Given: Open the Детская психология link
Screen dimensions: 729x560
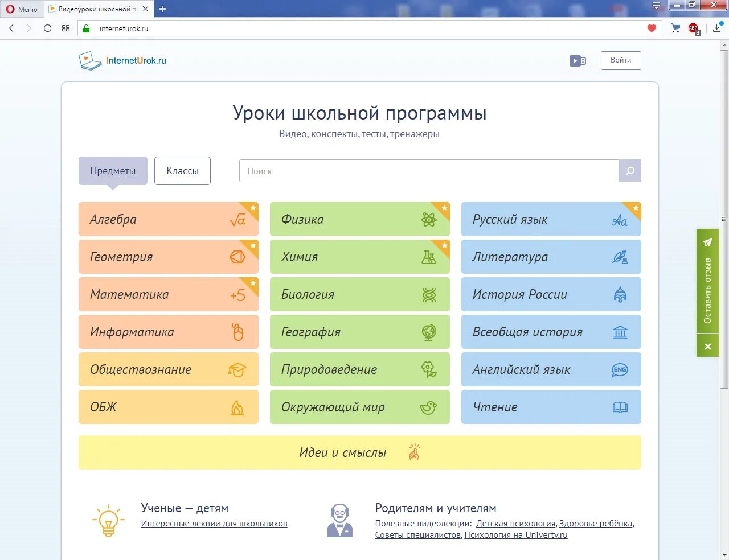Looking at the screenshot, I should pos(516,524).
